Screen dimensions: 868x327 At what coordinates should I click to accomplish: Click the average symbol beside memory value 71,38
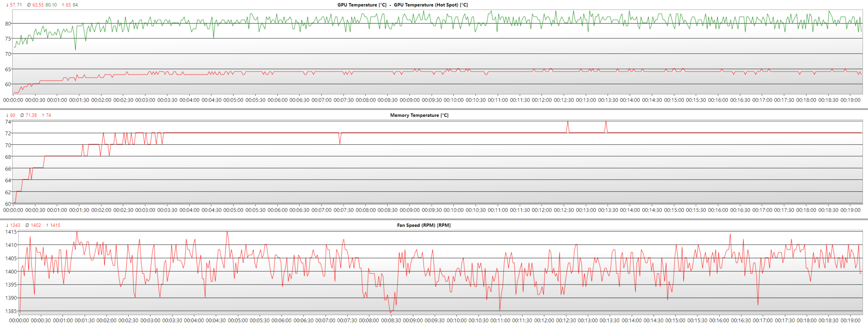pyautogui.click(x=22, y=115)
